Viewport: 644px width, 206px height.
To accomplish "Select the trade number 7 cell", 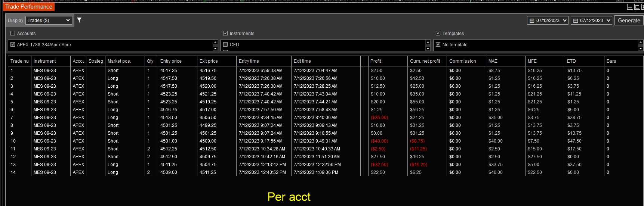I will point(19,118).
